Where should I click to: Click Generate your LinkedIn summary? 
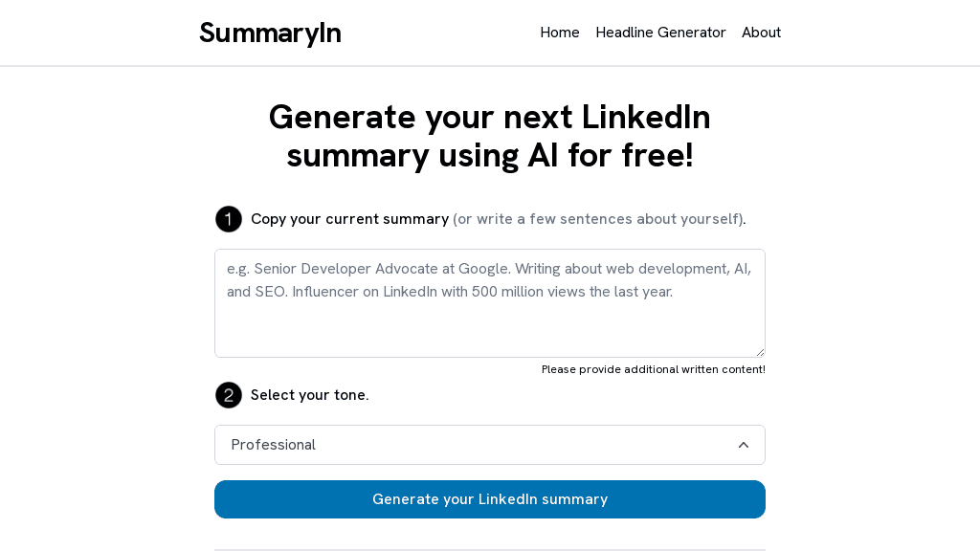tap(490, 499)
